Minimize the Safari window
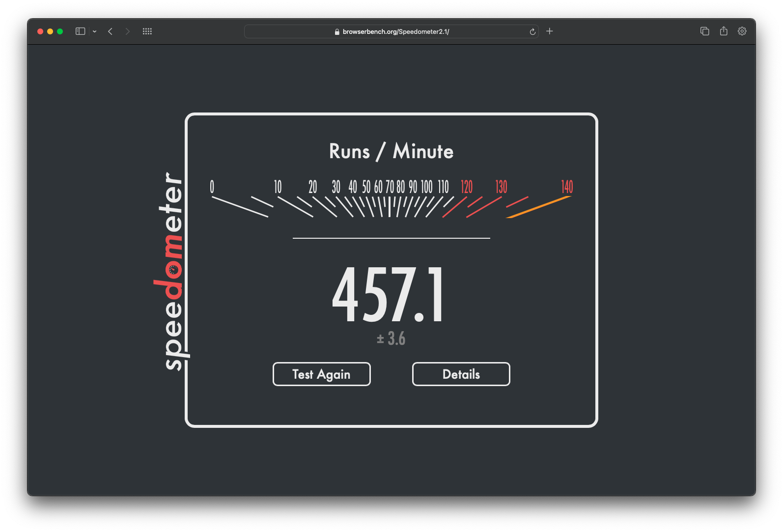Image resolution: width=783 pixels, height=532 pixels. (x=50, y=31)
